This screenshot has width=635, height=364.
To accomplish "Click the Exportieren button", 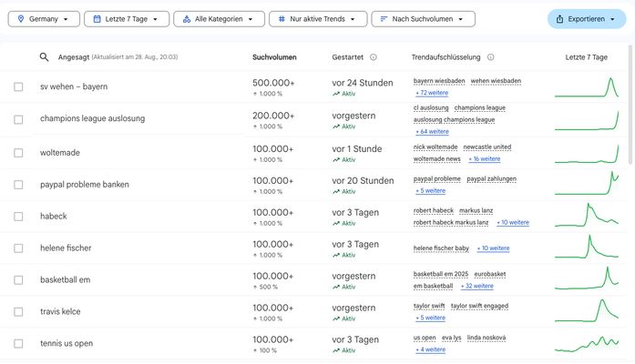I will pyautogui.click(x=587, y=19).
